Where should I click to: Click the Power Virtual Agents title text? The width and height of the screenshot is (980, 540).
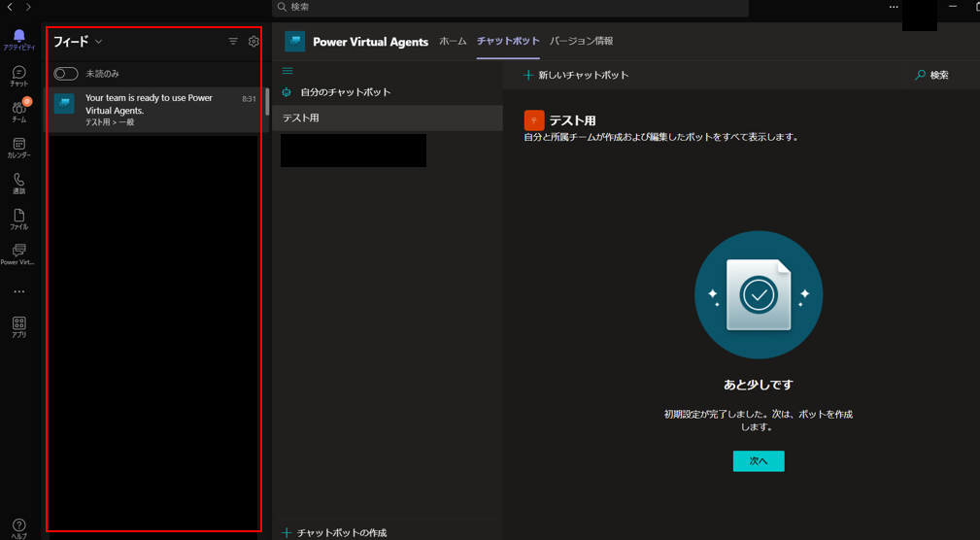pos(371,42)
